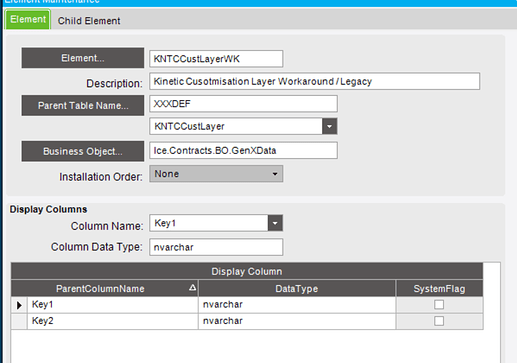Click the DataType column header

click(x=297, y=289)
